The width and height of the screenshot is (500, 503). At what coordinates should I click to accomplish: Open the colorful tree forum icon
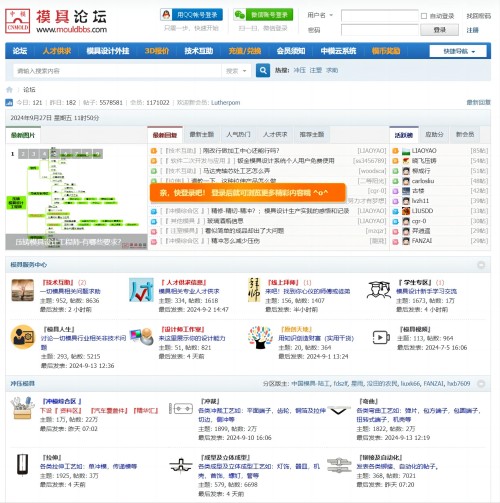coord(260,337)
